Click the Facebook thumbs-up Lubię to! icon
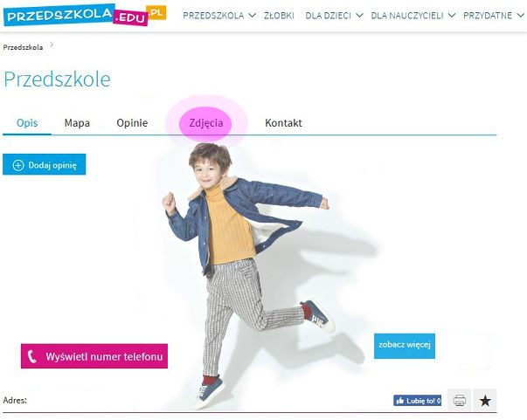 point(400,401)
